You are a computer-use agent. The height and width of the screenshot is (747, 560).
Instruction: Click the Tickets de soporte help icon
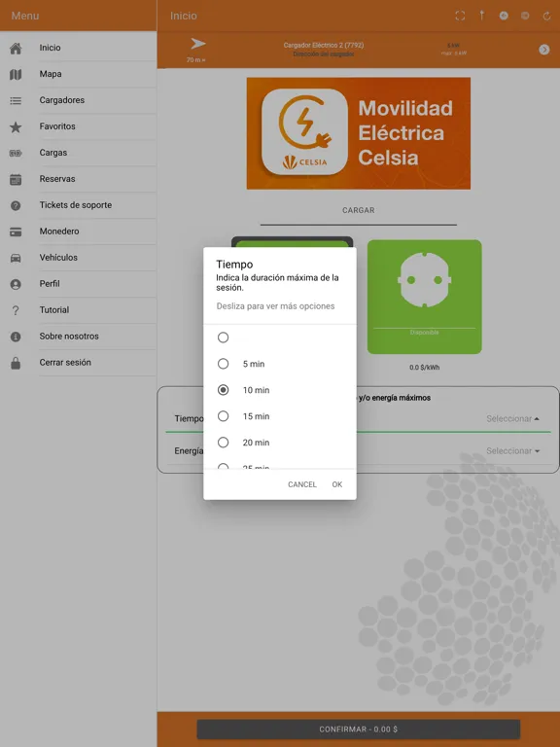click(16, 205)
